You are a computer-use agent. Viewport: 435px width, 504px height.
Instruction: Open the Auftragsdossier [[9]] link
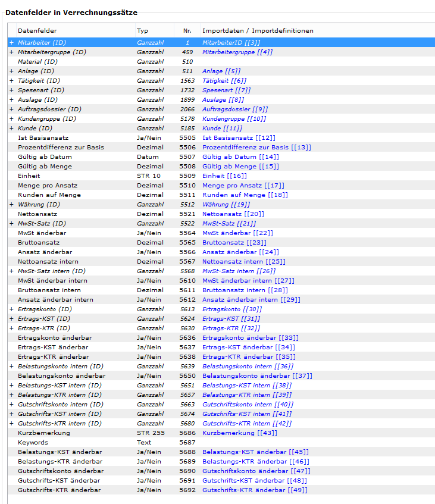(x=235, y=109)
